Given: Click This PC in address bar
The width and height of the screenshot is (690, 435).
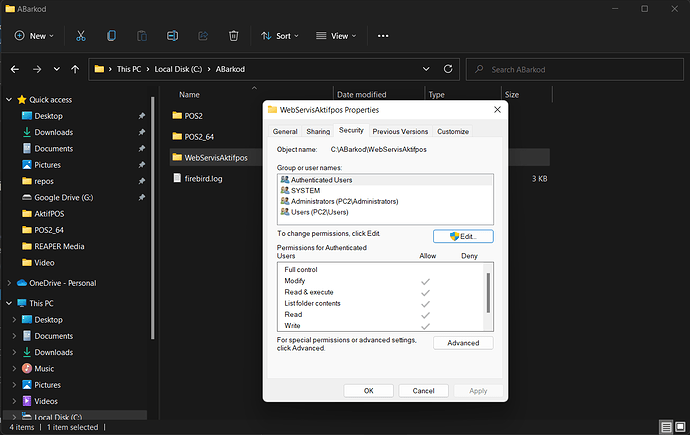Looking at the screenshot, I should (x=129, y=69).
